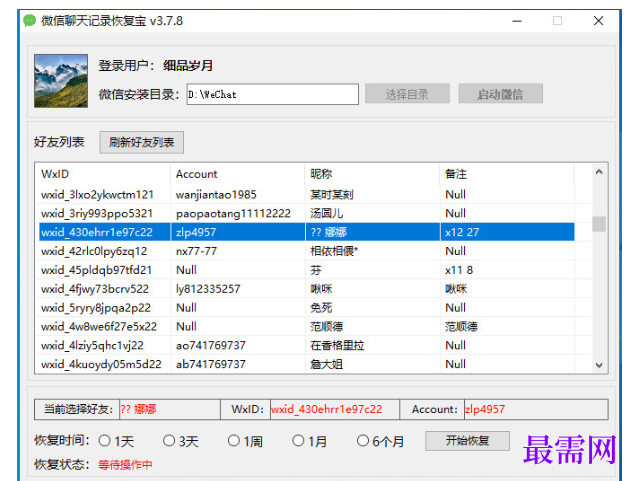
Task: Click the friend list scrollbar thumb
Action: (x=599, y=224)
